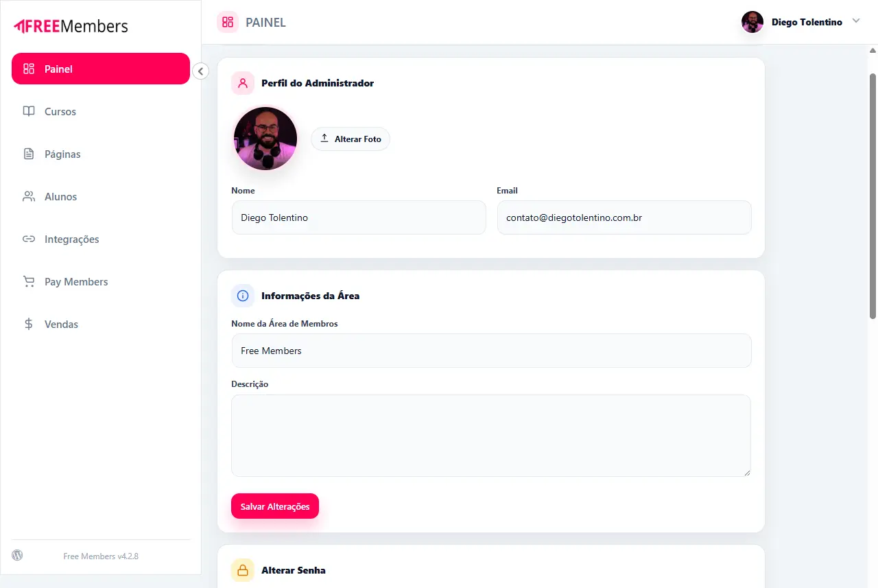This screenshot has height=588, width=878.
Task: Open the Alunos section
Action: coord(60,197)
